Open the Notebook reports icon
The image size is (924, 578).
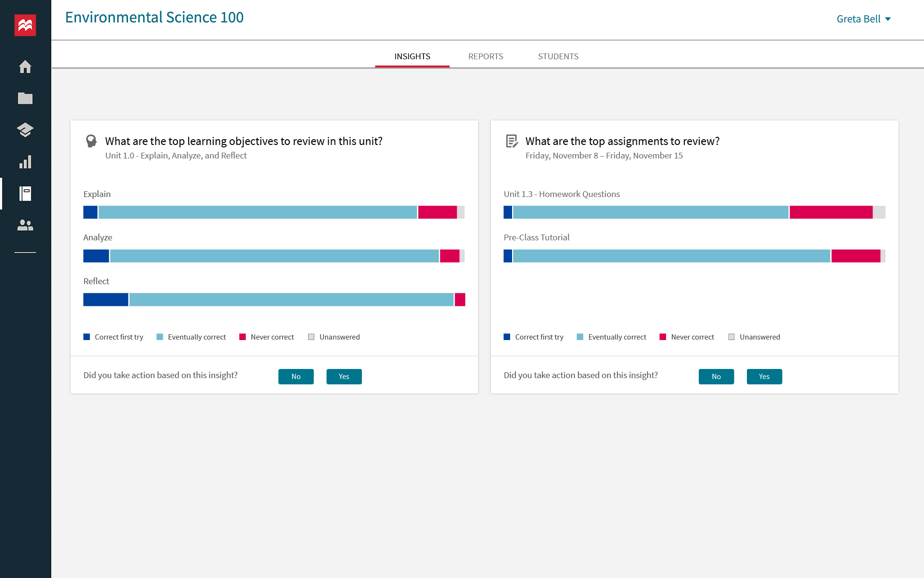[25, 194]
